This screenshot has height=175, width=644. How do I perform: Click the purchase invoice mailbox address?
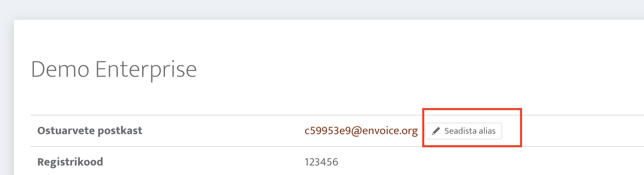(361, 131)
